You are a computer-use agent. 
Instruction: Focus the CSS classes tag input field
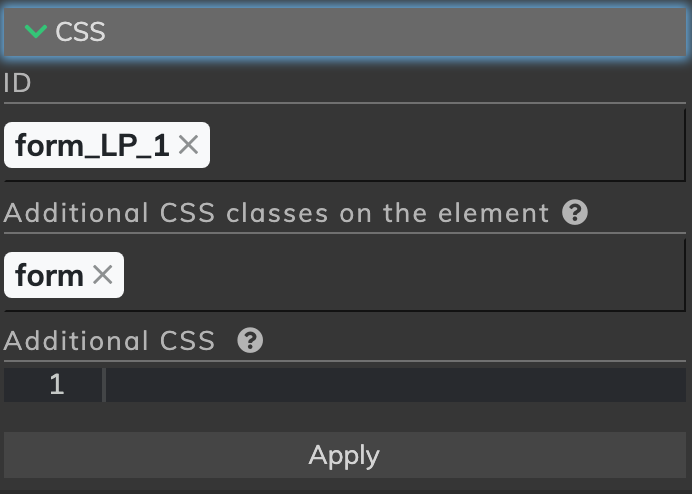(x=404, y=275)
